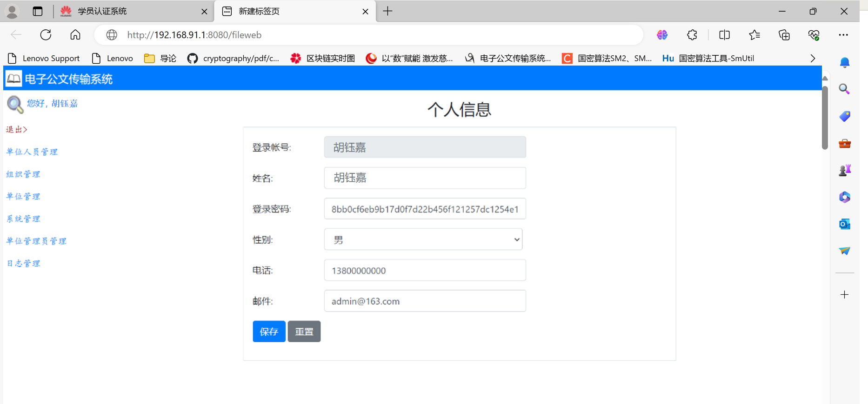Viewport: 868px width, 404px height.
Task: Close the 学员认证系统 tab
Action: 204,12
